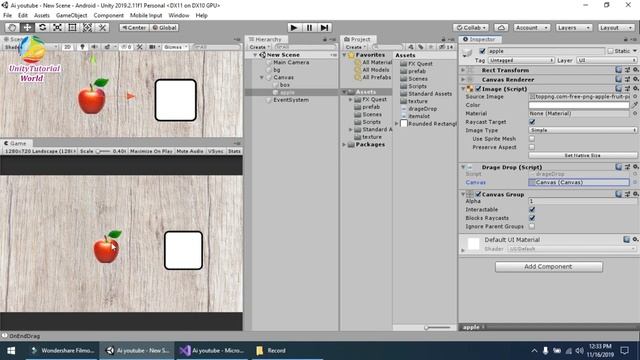Expand Packages folder in Project

click(344, 144)
